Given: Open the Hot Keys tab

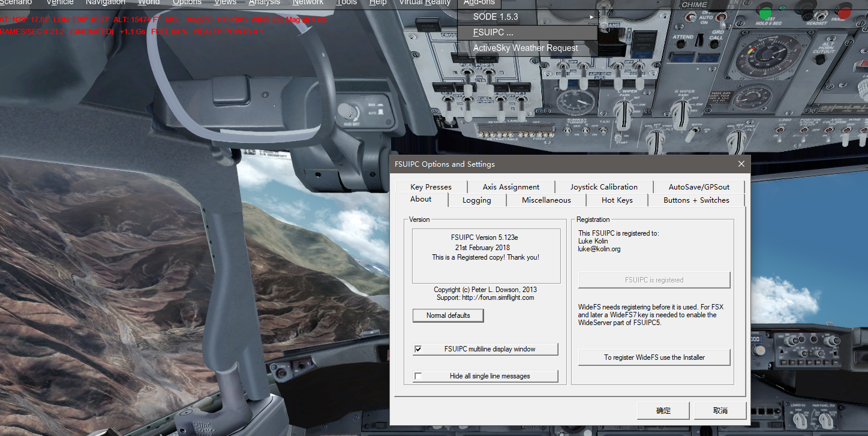Looking at the screenshot, I should pos(617,200).
